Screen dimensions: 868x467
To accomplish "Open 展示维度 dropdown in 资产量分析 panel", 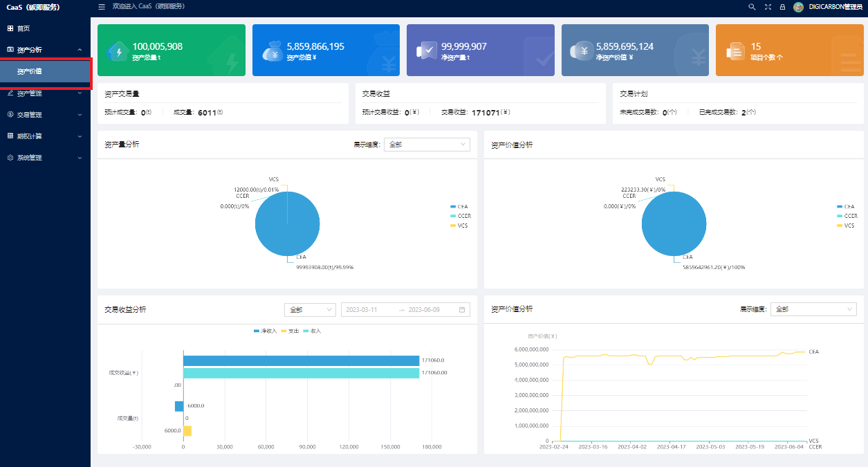I will click(427, 145).
